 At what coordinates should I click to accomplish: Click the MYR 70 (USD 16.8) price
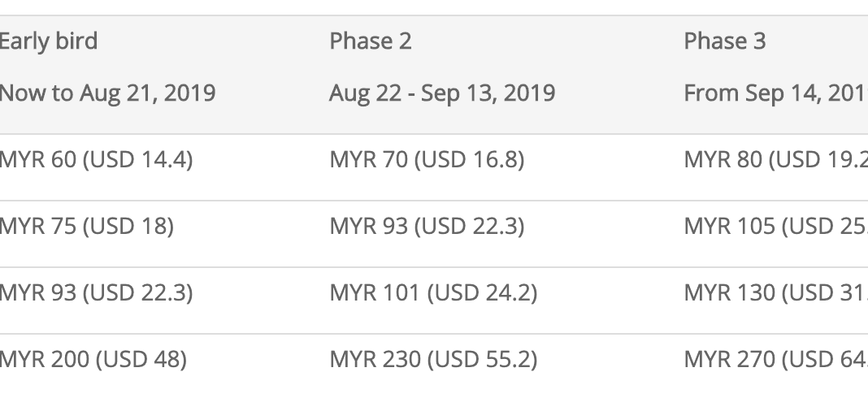tap(427, 160)
